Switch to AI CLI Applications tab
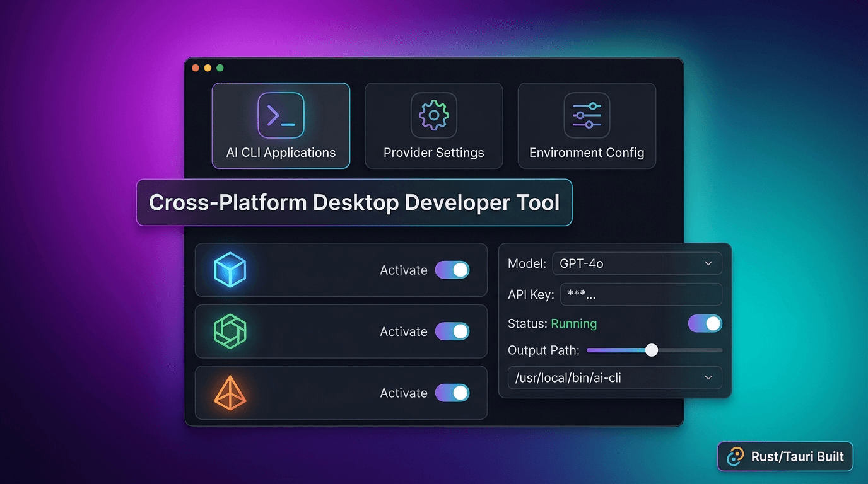 coord(281,126)
